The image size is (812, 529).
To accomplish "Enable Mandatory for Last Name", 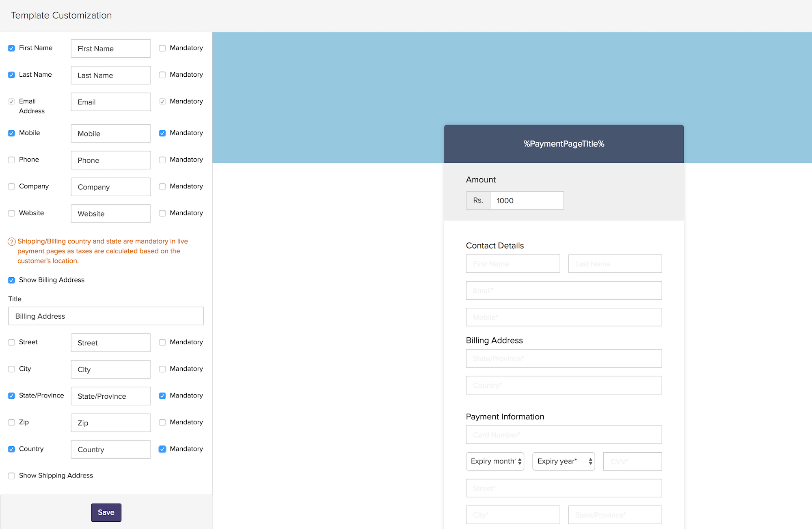I will click(162, 75).
